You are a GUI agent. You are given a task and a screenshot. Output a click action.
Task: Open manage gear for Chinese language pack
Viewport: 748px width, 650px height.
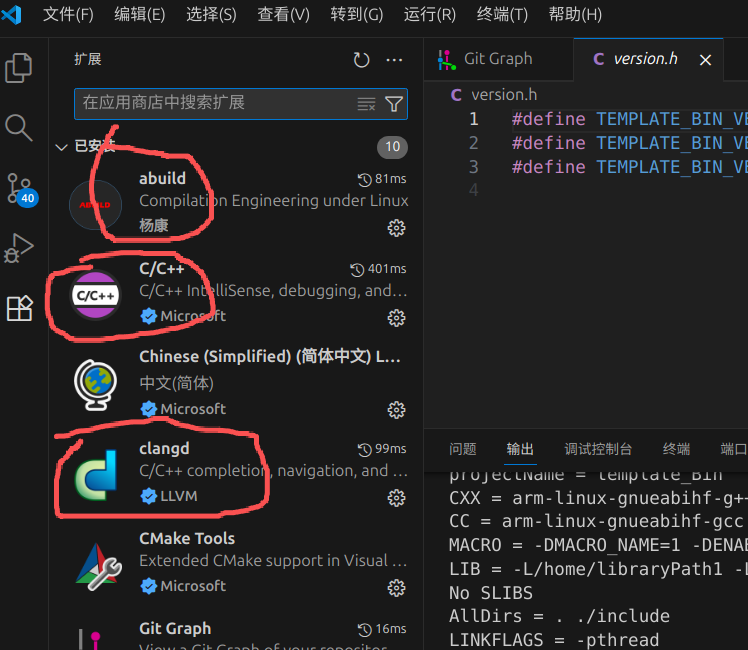click(x=396, y=410)
